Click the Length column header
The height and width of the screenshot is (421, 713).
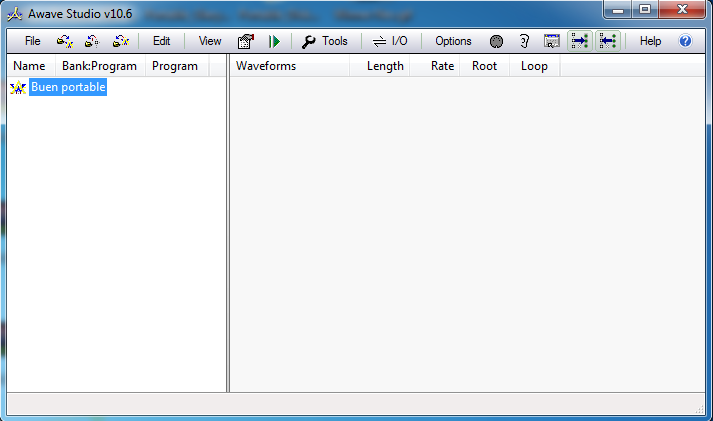pos(380,66)
